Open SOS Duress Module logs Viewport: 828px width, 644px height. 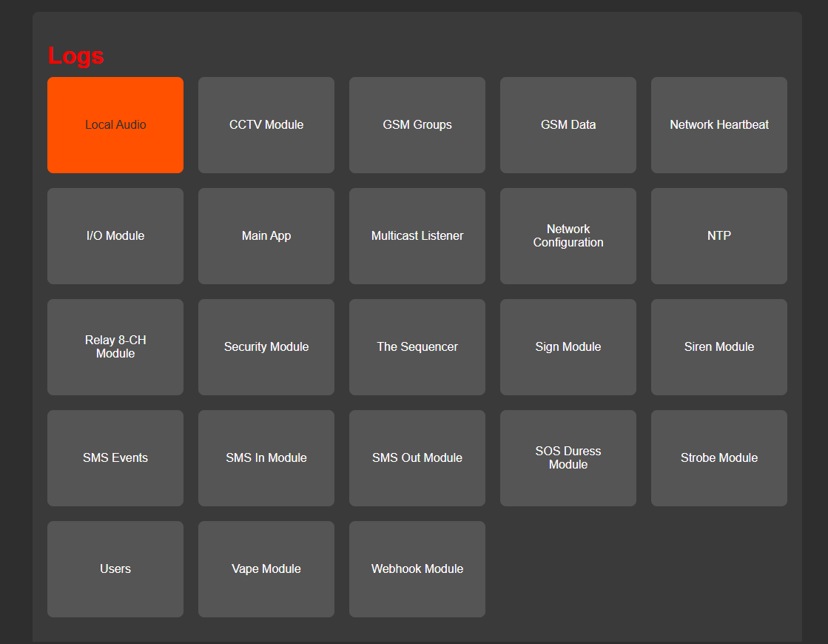[568, 458]
